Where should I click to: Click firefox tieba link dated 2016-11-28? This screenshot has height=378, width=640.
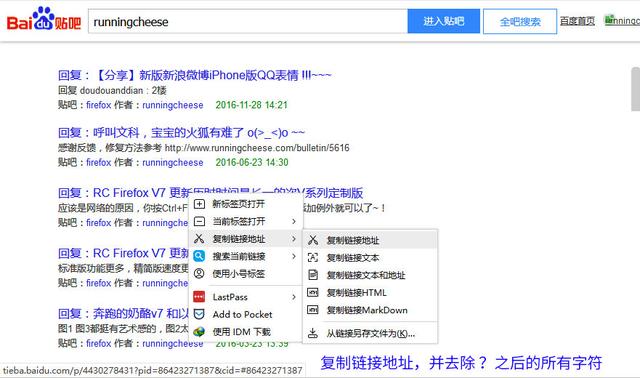[98, 105]
